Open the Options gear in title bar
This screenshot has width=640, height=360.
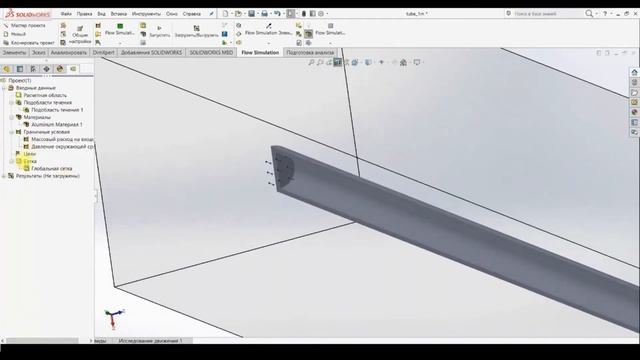click(321, 14)
